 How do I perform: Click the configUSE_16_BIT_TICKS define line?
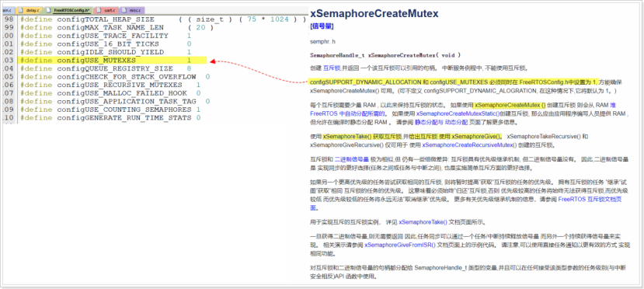click(106, 44)
